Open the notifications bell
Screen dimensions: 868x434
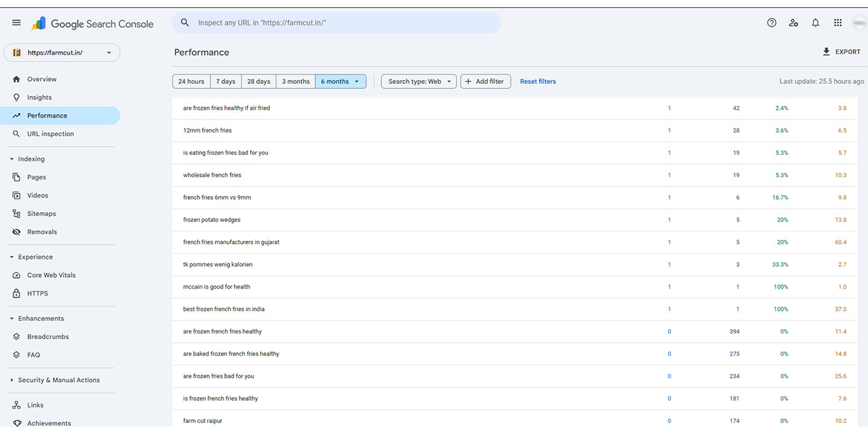point(815,23)
